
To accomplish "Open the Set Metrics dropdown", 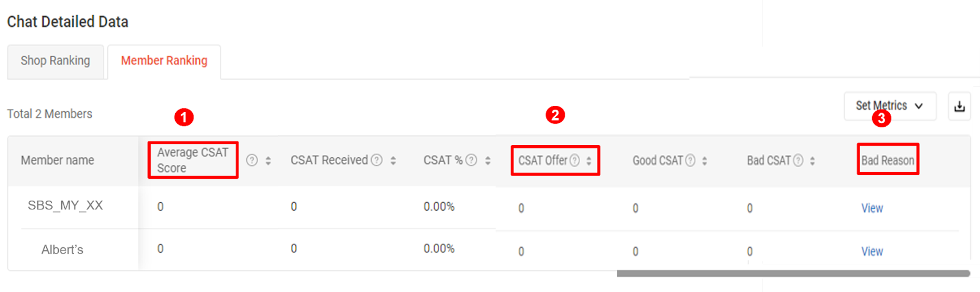I will point(889,106).
